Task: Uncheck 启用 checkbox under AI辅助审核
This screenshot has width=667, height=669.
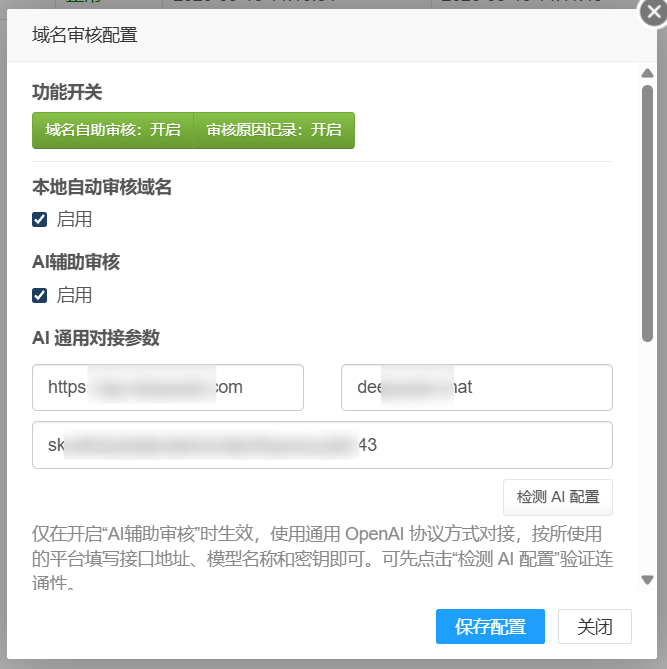Action: click(x=40, y=295)
